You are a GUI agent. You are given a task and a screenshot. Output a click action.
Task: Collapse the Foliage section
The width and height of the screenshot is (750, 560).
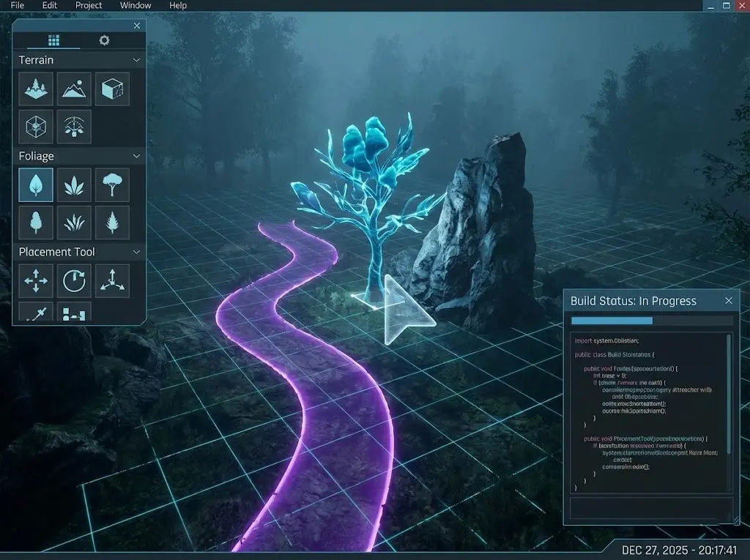click(137, 155)
